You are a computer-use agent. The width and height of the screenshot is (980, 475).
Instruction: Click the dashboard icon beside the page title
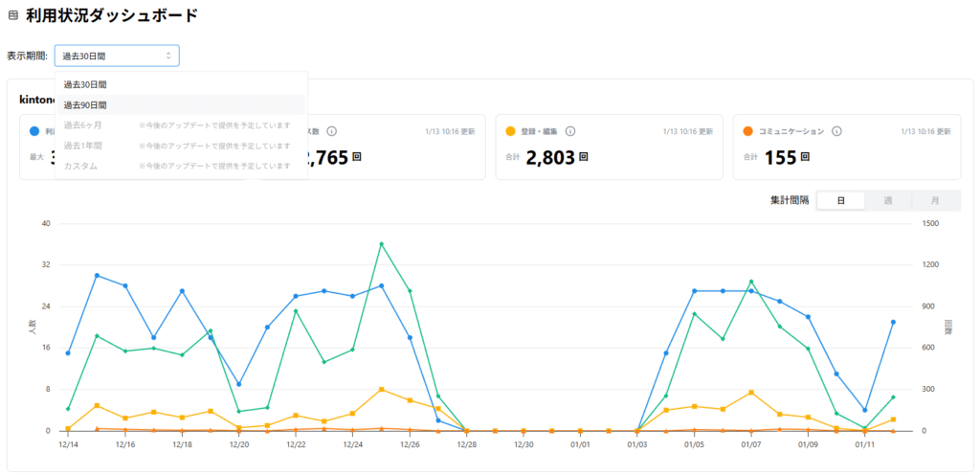12,15
